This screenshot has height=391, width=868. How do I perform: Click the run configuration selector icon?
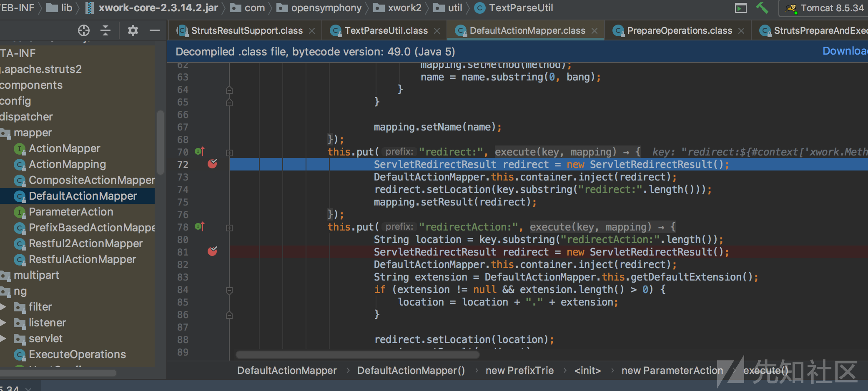click(740, 8)
